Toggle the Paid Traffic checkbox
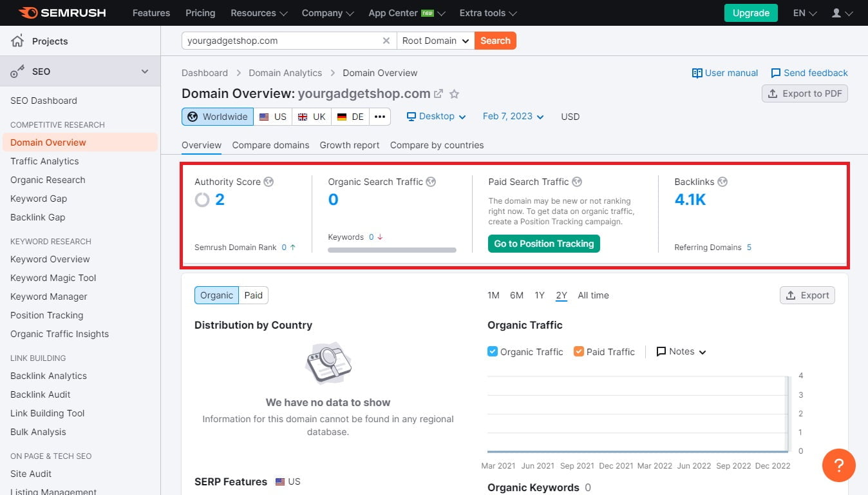868x495 pixels. (x=579, y=351)
